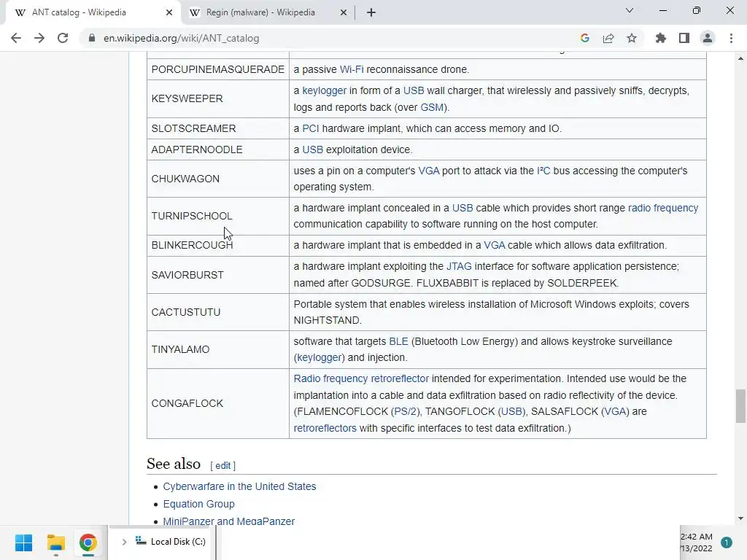
Task: Open the VGA link in BLINKERCOUGH row
Action: tap(495, 245)
